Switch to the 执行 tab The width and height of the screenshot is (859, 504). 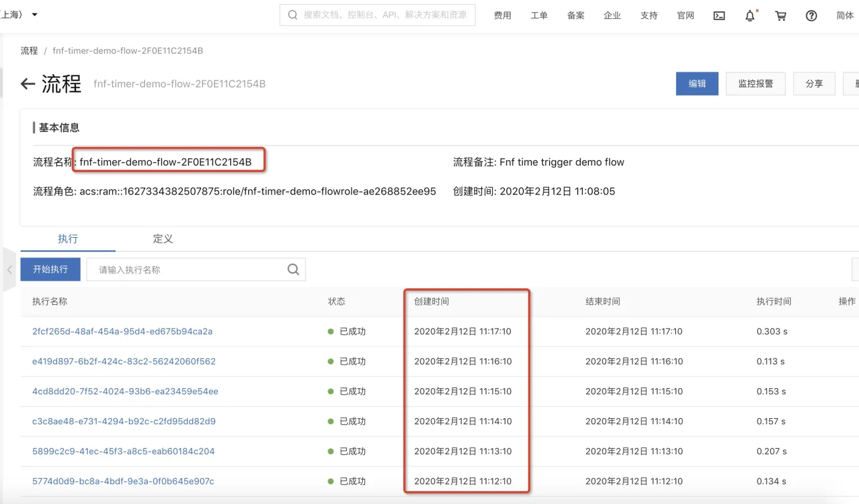67,239
